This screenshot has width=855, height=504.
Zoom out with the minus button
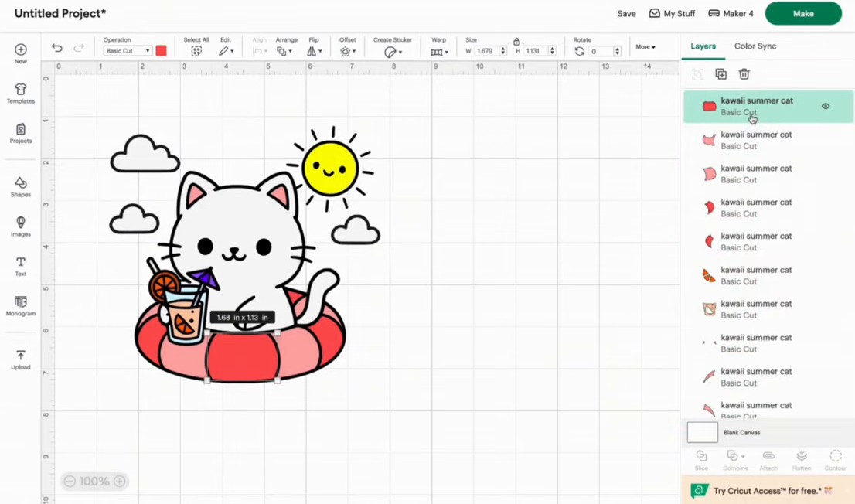(x=70, y=481)
